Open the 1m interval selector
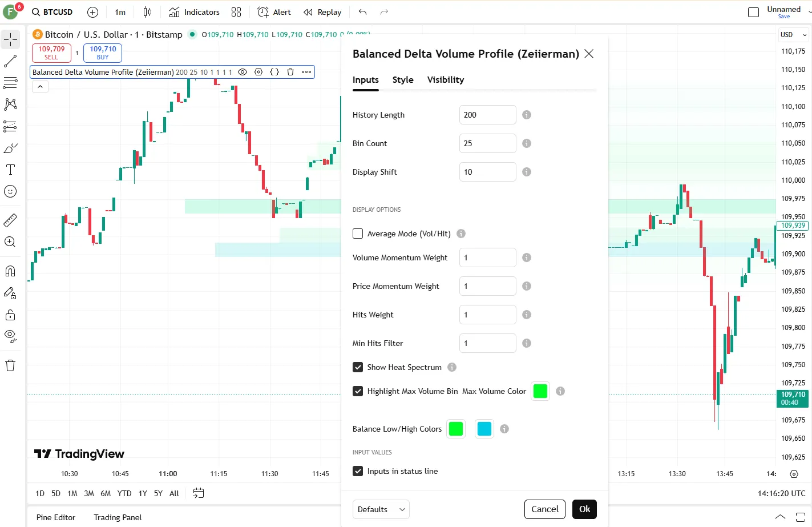 pos(120,12)
